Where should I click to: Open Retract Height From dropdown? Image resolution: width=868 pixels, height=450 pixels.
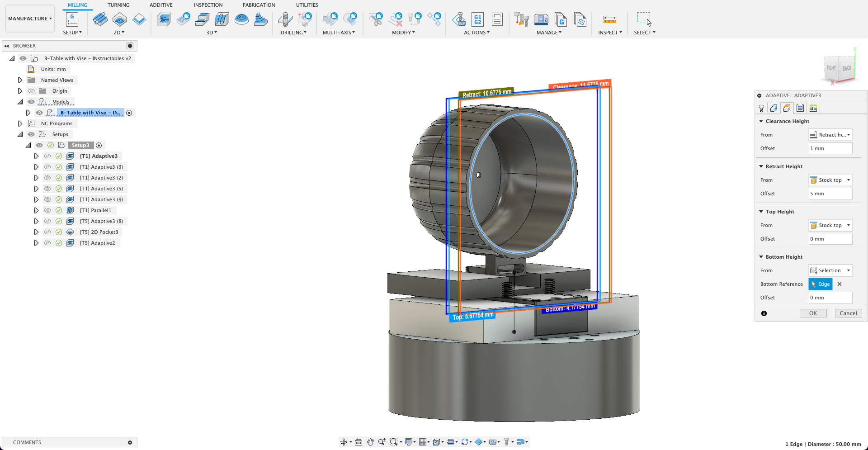pos(830,180)
